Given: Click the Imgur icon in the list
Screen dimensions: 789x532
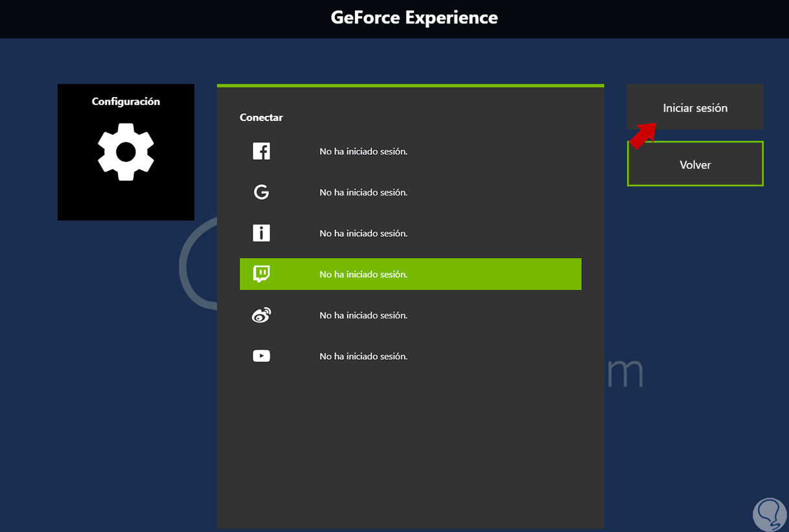Looking at the screenshot, I should click(261, 233).
